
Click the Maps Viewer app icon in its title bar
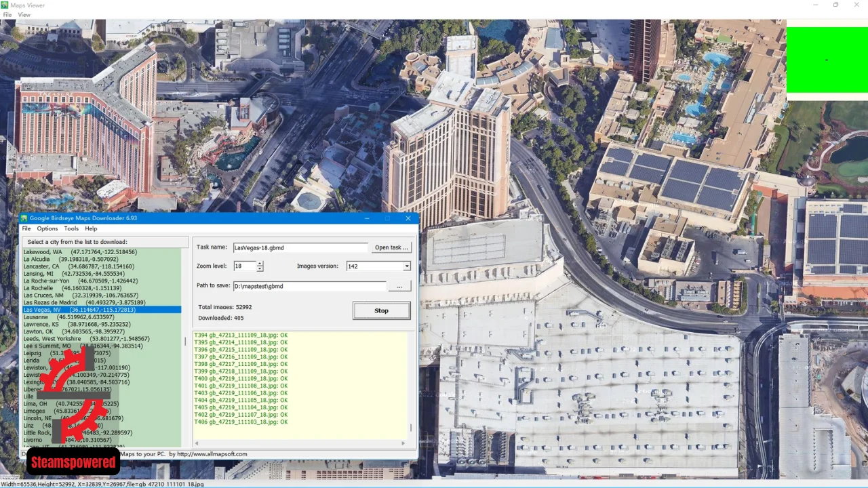[5, 5]
